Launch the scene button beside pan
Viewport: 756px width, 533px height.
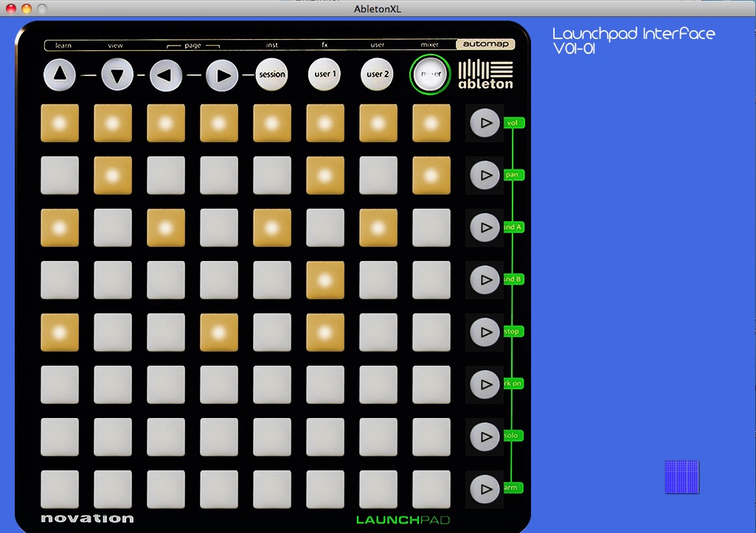485,175
